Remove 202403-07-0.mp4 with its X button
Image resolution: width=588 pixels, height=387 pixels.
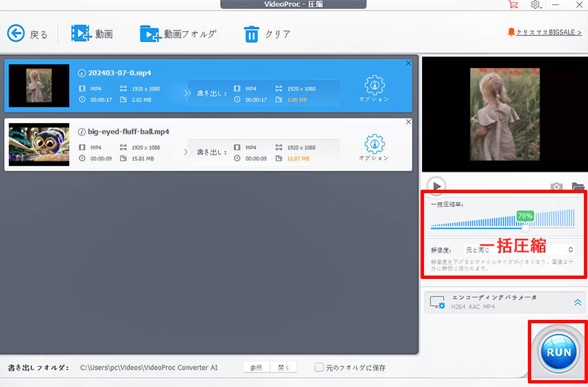click(x=408, y=64)
